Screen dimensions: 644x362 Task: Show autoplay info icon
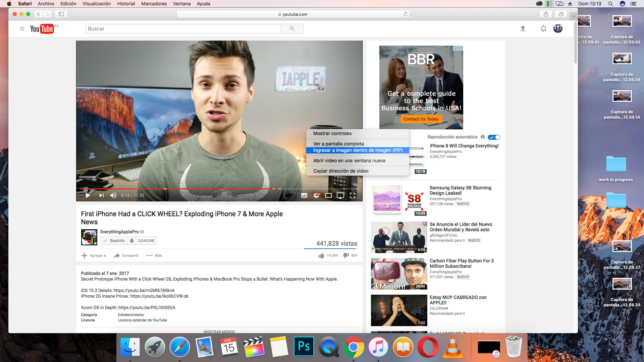483,137
